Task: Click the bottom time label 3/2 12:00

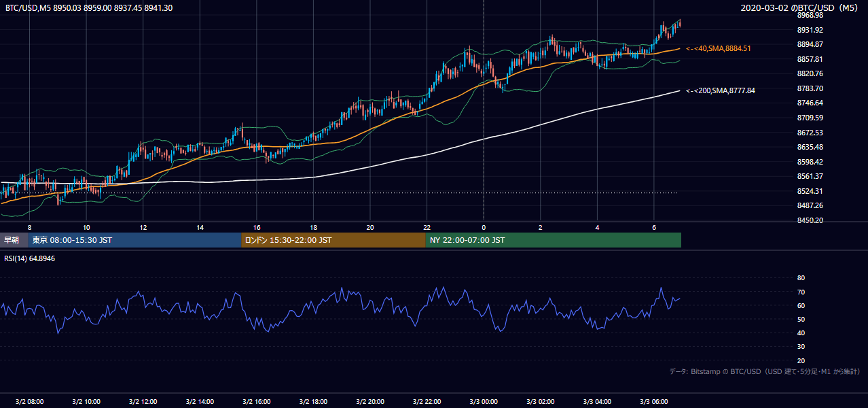Action: point(143,402)
